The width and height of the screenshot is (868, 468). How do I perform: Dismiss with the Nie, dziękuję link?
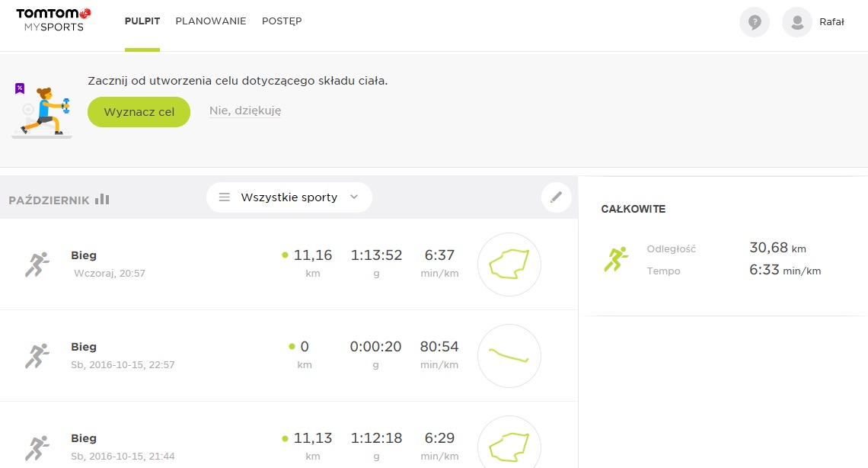pos(245,111)
